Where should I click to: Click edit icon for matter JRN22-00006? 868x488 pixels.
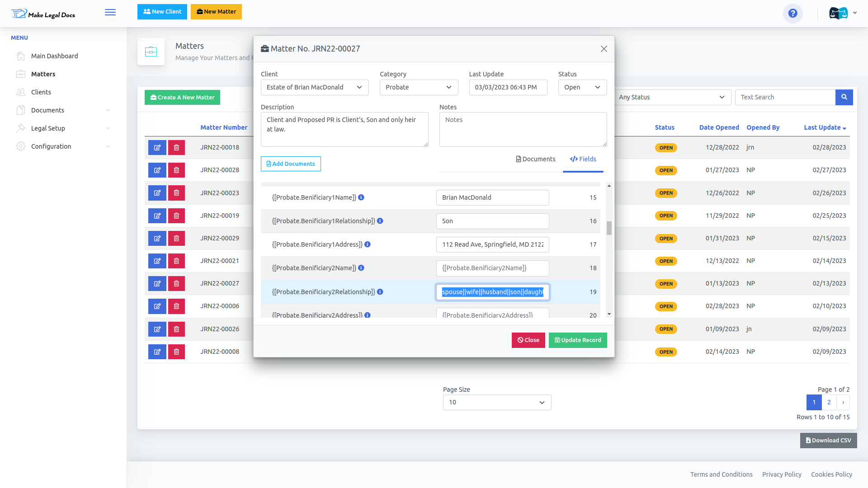[157, 306]
